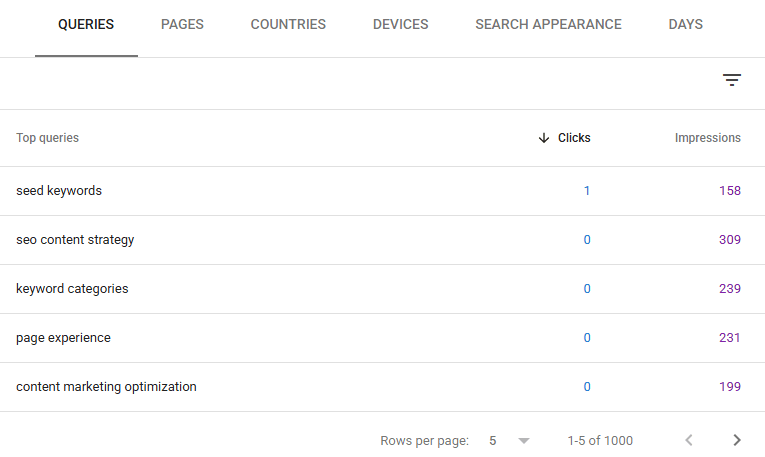The height and width of the screenshot is (457, 765).
Task: Select the Devices tab
Action: (x=400, y=24)
